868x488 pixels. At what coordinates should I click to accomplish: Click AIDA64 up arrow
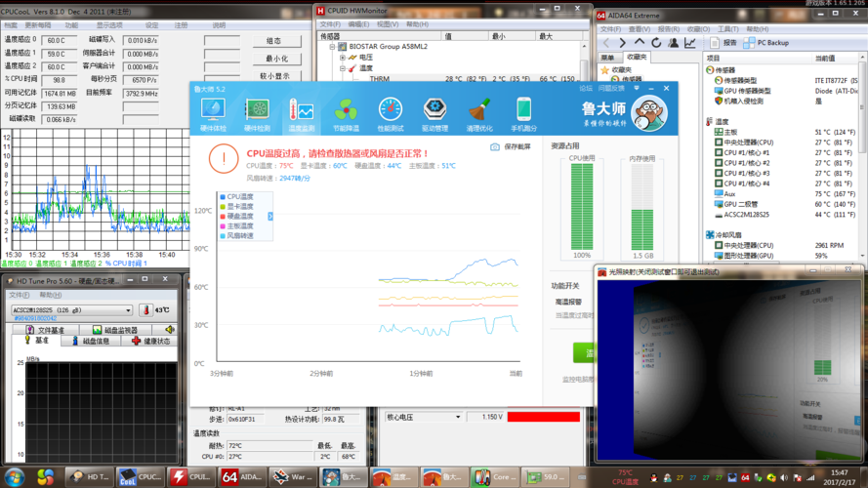pyautogui.click(x=640, y=42)
